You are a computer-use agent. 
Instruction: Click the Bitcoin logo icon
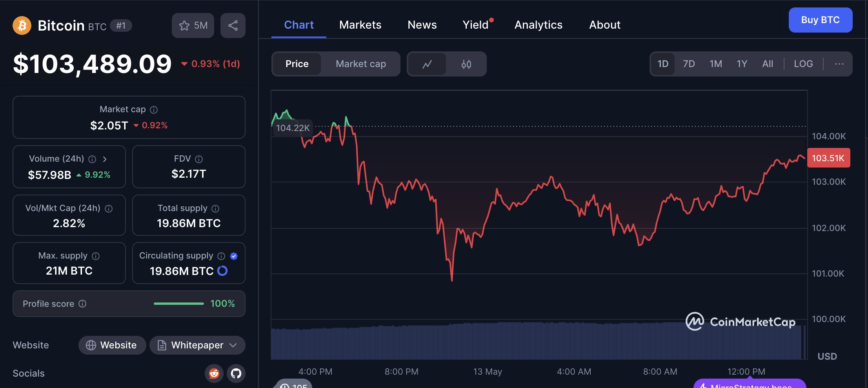(x=22, y=26)
